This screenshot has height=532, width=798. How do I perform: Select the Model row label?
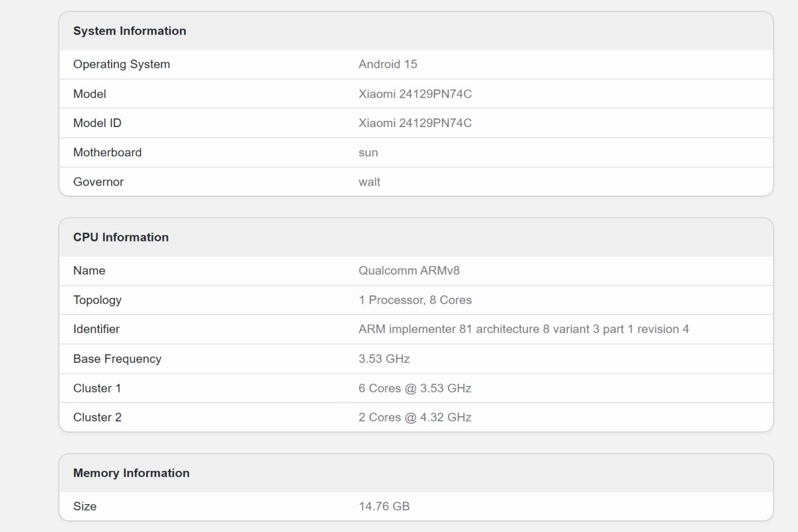(x=90, y=94)
